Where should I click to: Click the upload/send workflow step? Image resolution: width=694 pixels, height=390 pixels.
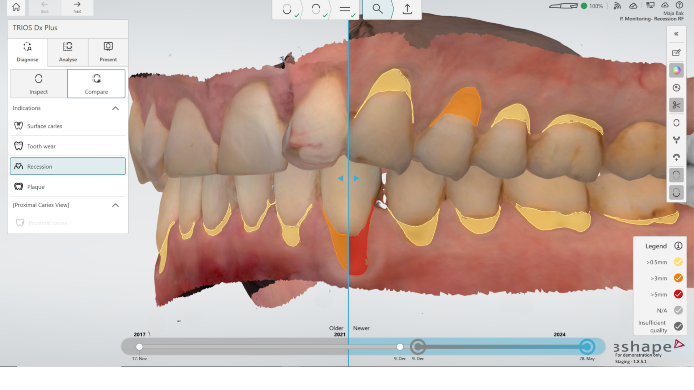click(407, 9)
